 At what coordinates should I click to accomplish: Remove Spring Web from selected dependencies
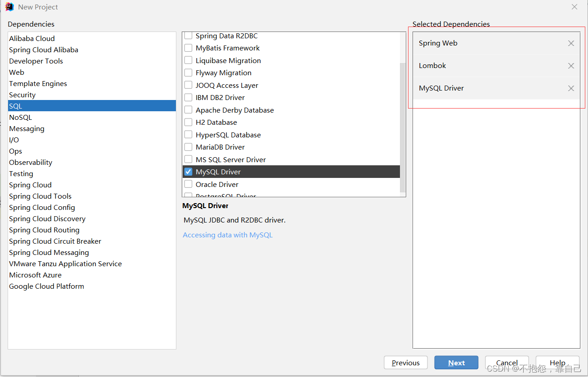coord(571,43)
